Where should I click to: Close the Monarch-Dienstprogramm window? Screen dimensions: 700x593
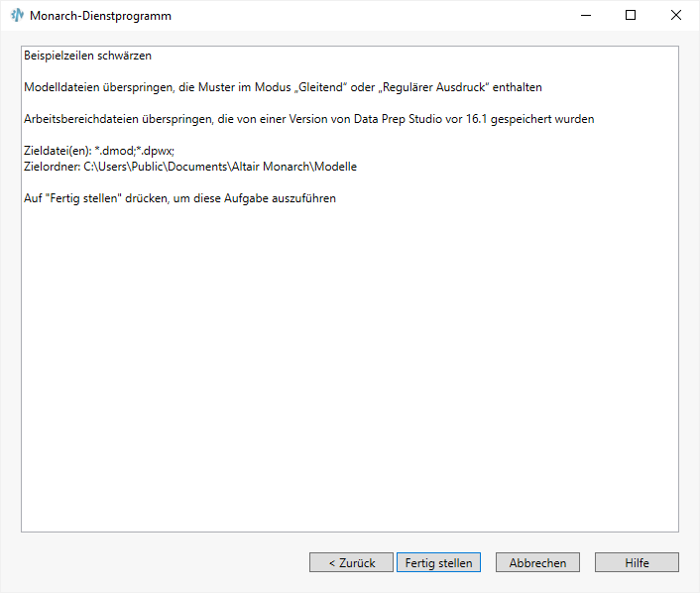(x=676, y=15)
